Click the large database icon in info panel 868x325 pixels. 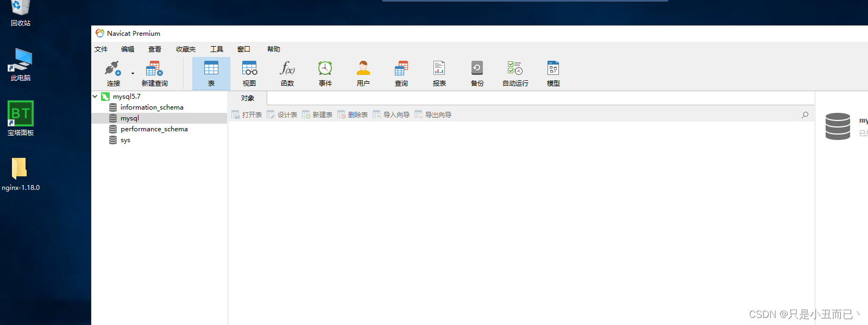pos(838,126)
